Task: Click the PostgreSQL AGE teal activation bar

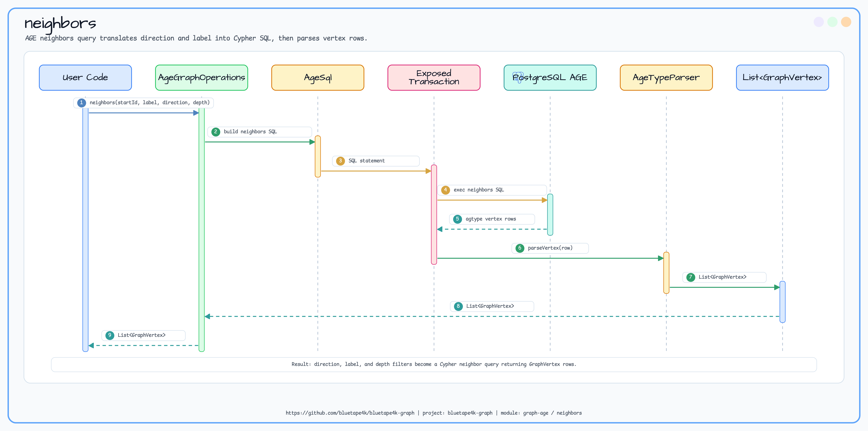Action: [x=550, y=214]
